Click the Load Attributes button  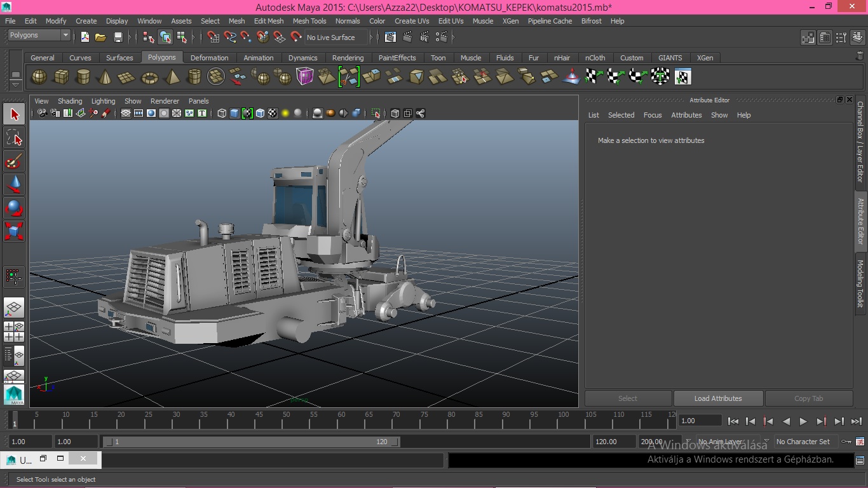[x=718, y=398]
